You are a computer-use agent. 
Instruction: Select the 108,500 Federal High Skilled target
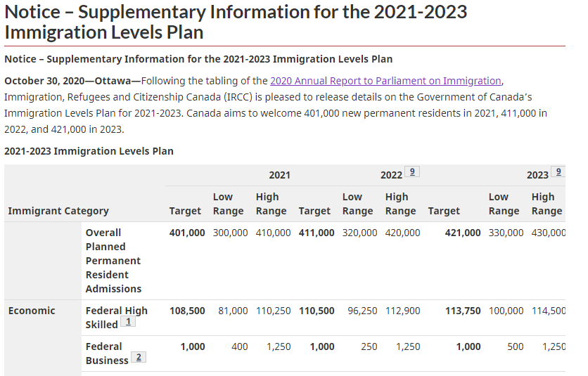[187, 311]
